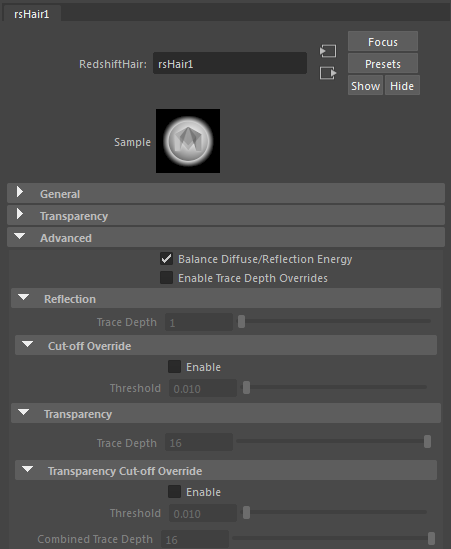Click the Show button

365,85
